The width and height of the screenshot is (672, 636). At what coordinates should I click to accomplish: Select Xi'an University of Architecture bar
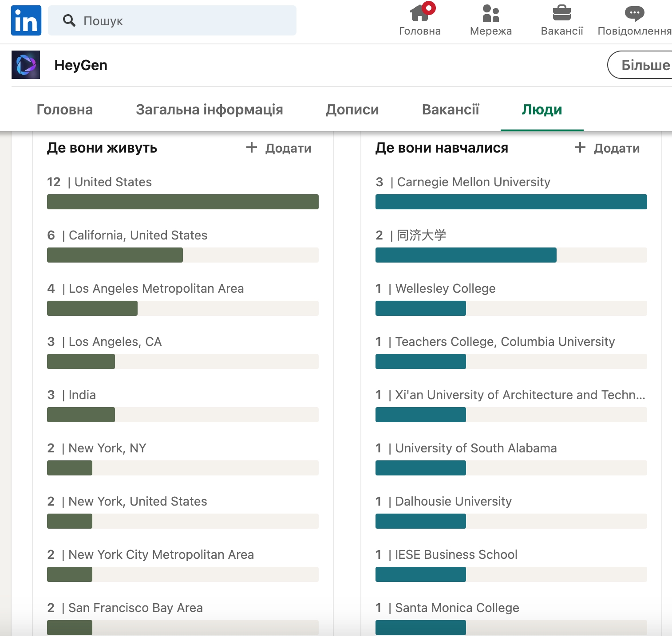click(x=511, y=415)
